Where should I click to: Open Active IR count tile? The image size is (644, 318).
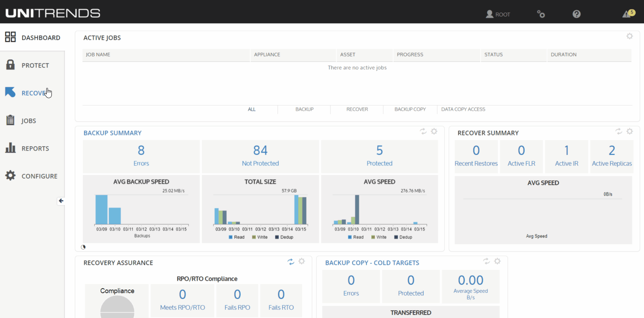tap(567, 156)
